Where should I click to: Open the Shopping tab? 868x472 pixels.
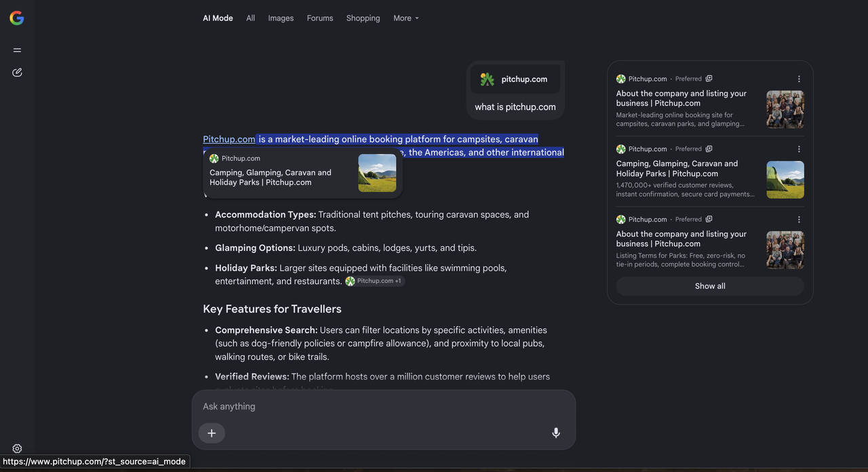coord(363,18)
